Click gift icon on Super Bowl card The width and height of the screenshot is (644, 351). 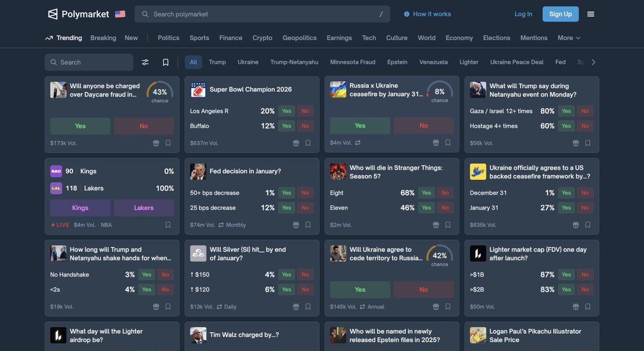pyautogui.click(x=296, y=143)
